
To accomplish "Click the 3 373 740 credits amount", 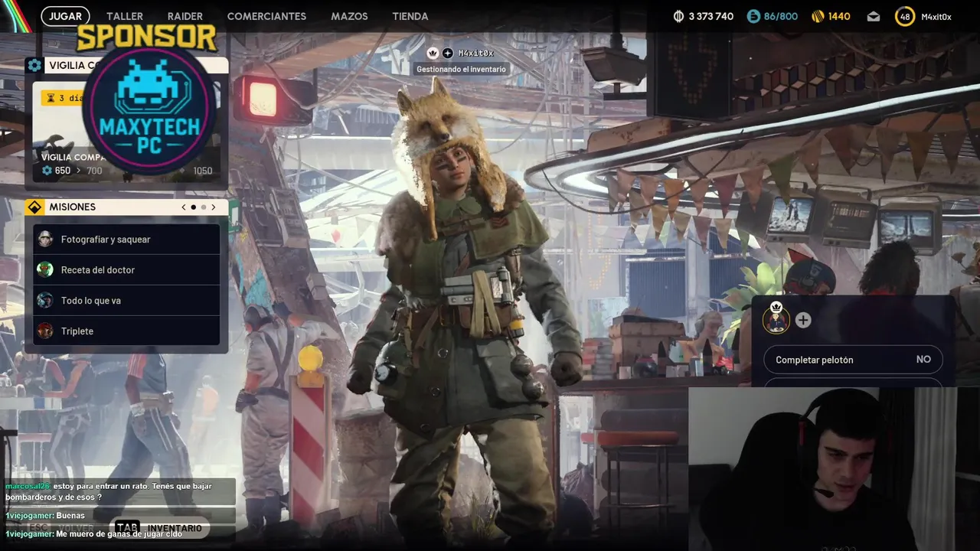I will click(710, 16).
